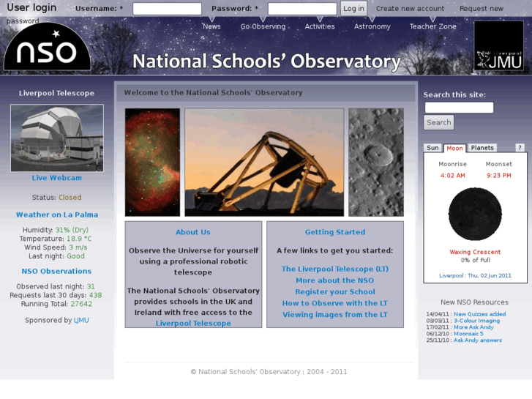Open Request new password link
Viewport: 532px width, 399px height.
482,9
